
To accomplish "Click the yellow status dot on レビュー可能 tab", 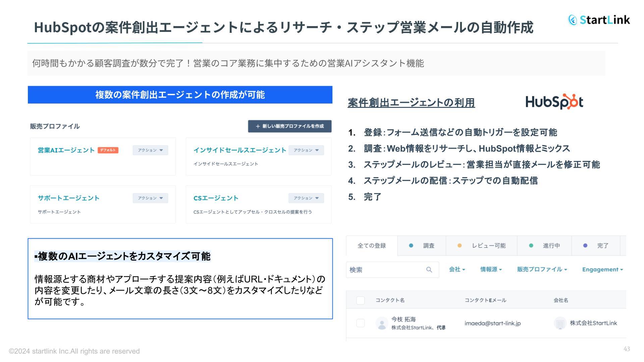I will (460, 245).
